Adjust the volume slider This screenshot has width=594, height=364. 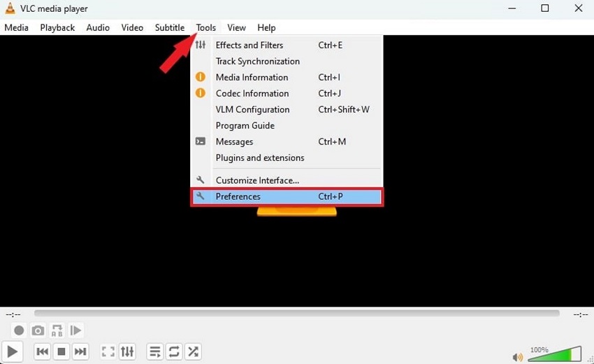555,354
